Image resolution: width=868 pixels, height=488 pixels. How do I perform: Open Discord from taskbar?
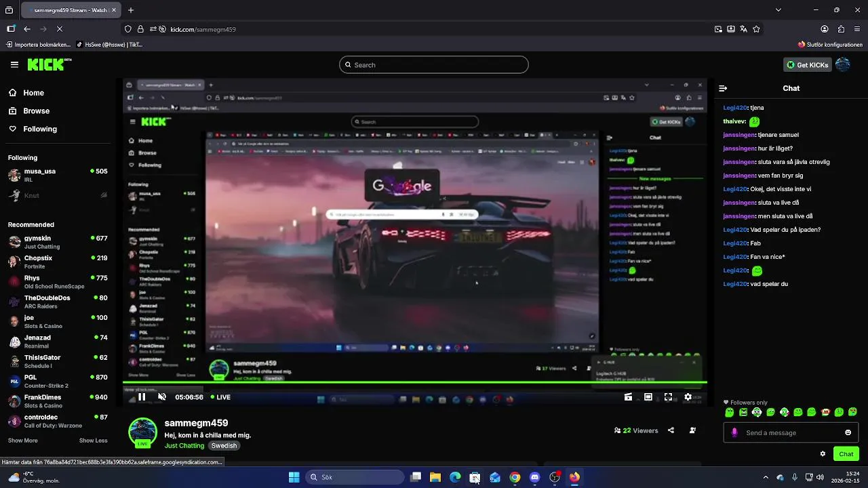click(x=535, y=477)
